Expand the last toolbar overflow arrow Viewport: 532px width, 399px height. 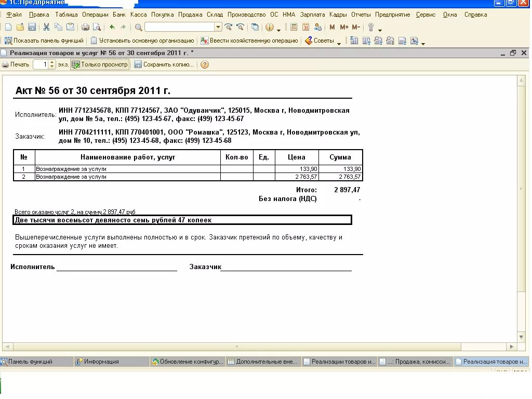tap(423, 44)
